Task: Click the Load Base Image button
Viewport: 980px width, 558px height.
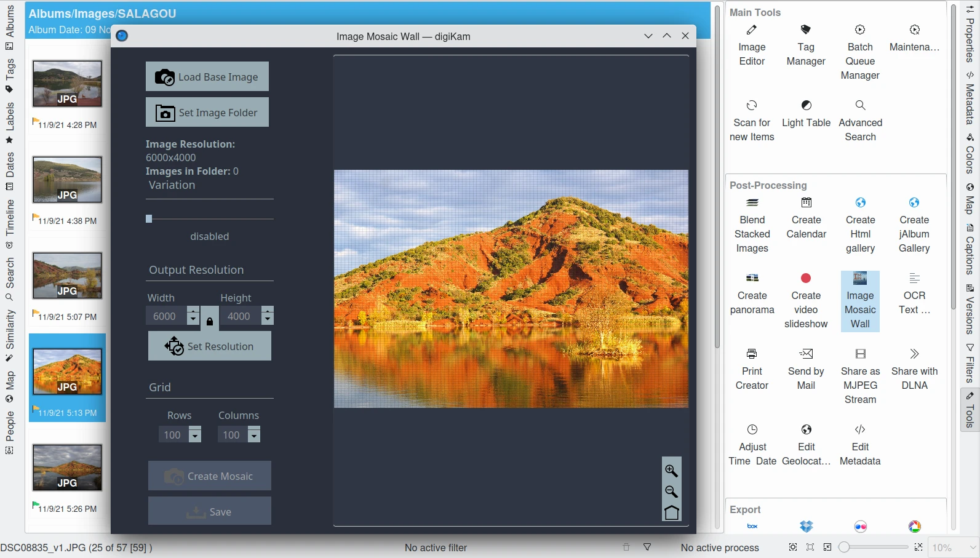Action: 207,77
